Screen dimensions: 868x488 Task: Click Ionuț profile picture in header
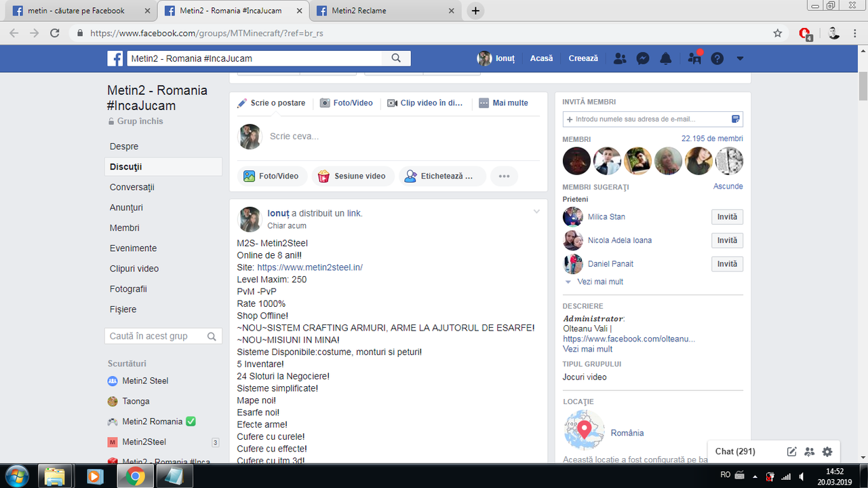coord(484,58)
